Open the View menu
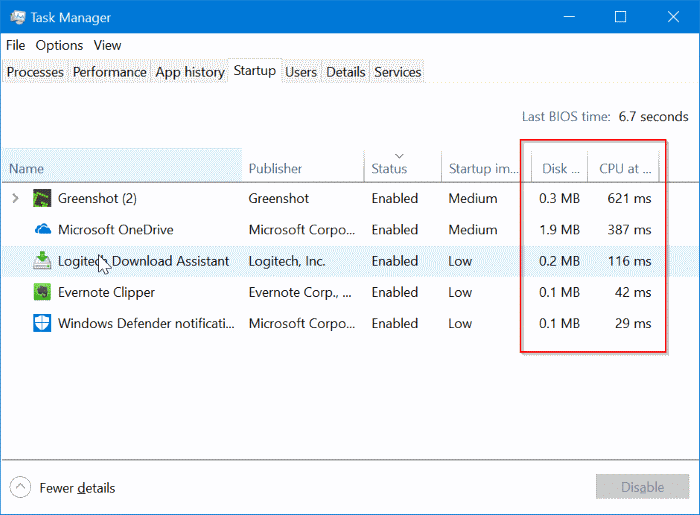This screenshot has width=700, height=515. [x=107, y=45]
